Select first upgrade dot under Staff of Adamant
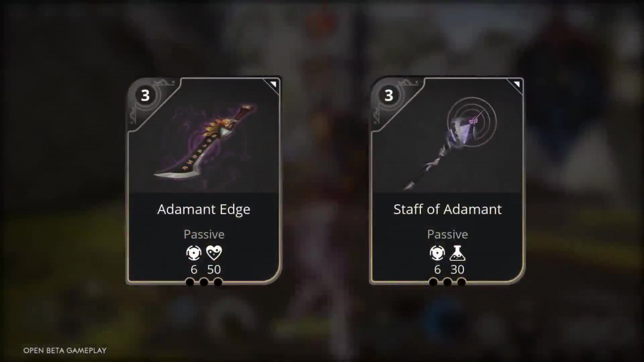 pyautogui.click(x=433, y=282)
